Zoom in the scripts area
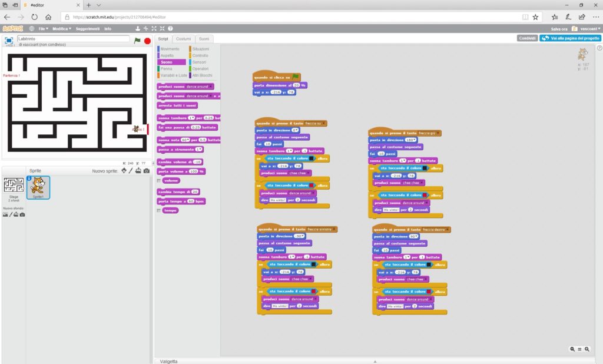 click(x=587, y=349)
